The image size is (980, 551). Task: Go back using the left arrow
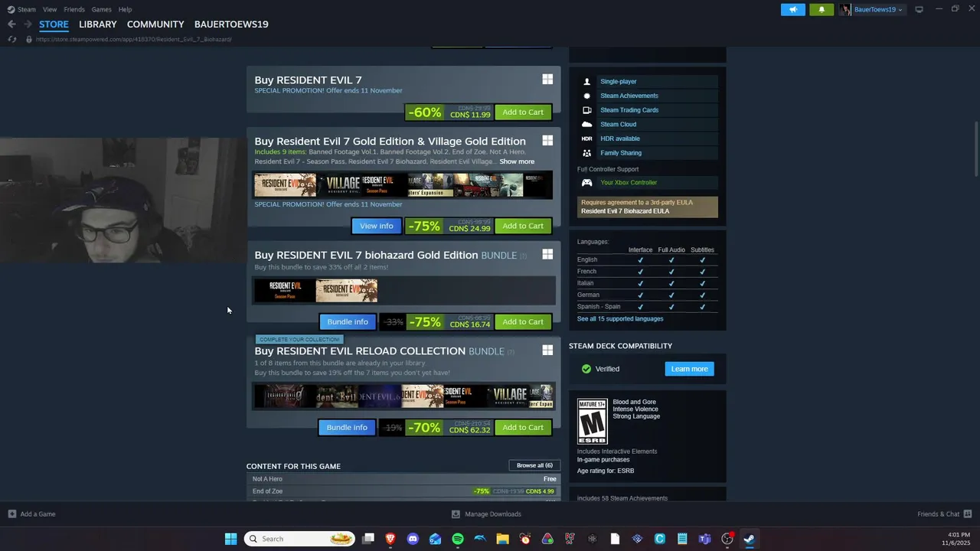11,24
